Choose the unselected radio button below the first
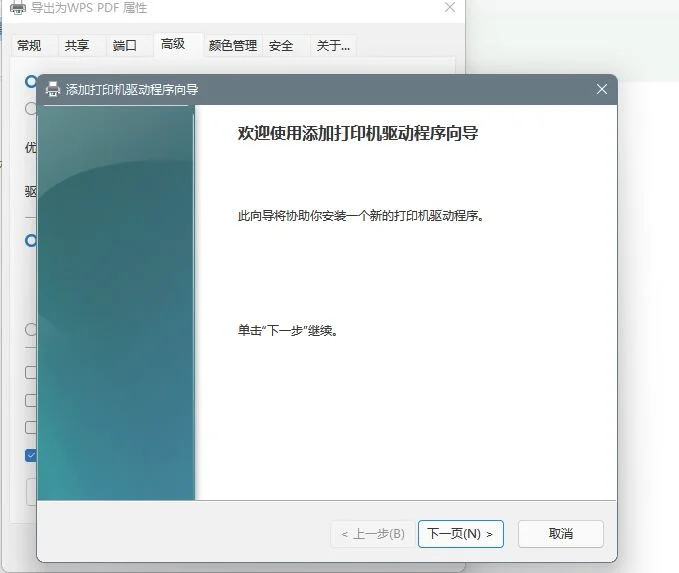Image resolution: width=679 pixels, height=573 pixels. 31,109
